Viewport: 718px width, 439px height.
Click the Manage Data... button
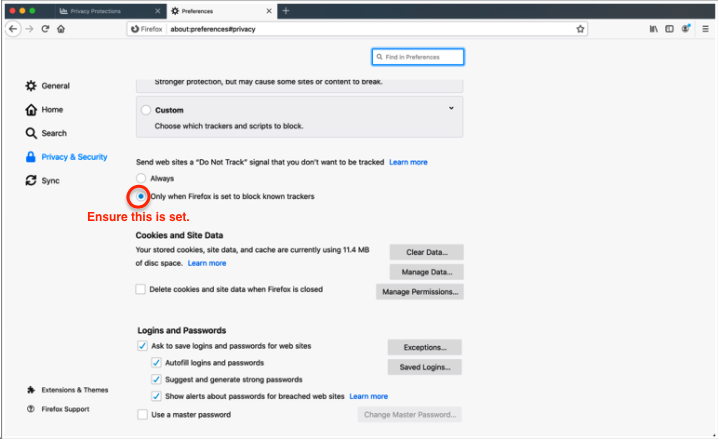click(x=427, y=272)
